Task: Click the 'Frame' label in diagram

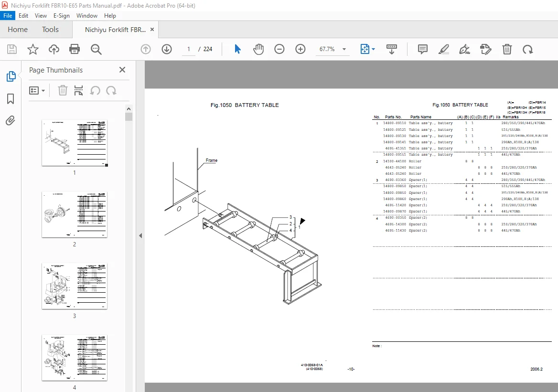Action: point(211,160)
